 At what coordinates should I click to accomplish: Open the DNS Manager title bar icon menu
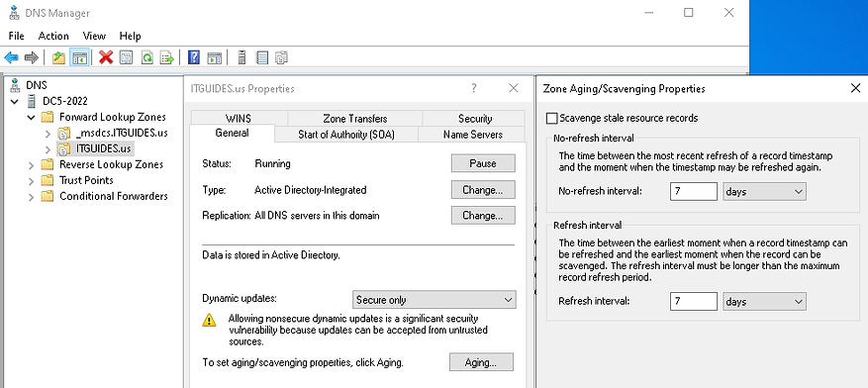click(15, 12)
